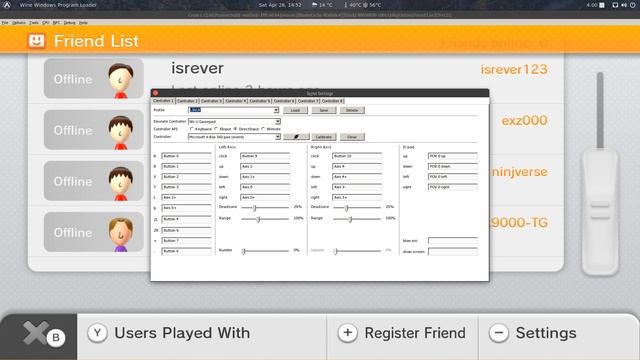
Task: Click the Delete profile button
Action: pyautogui.click(x=352, y=110)
